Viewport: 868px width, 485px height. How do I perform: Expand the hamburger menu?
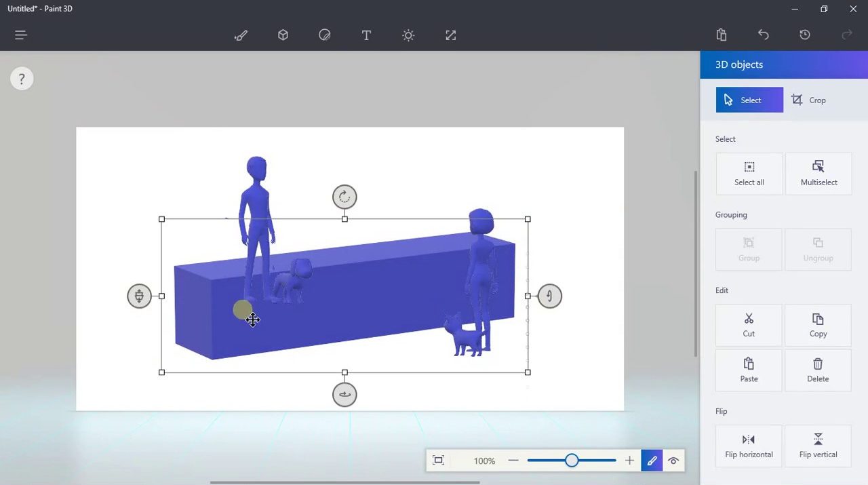[x=20, y=35]
